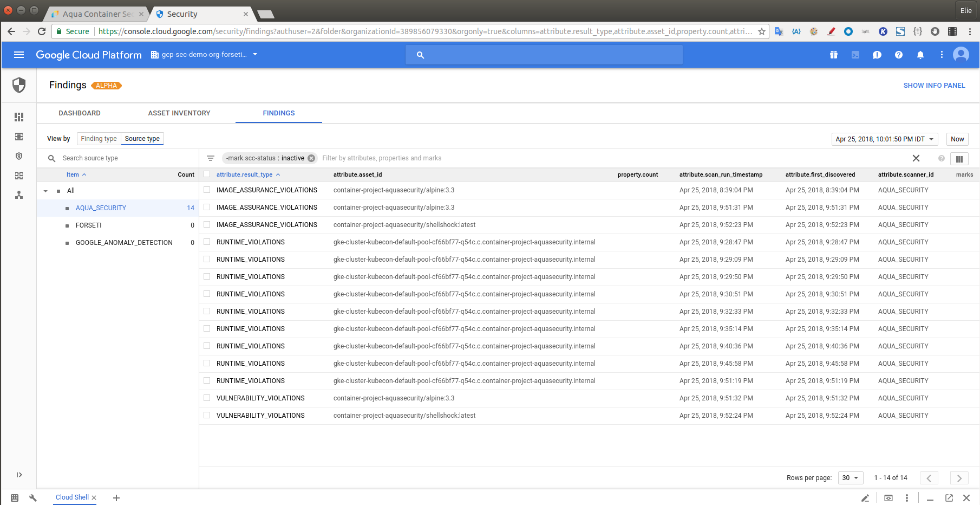Select the Cloud Shell tab

coord(72,497)
